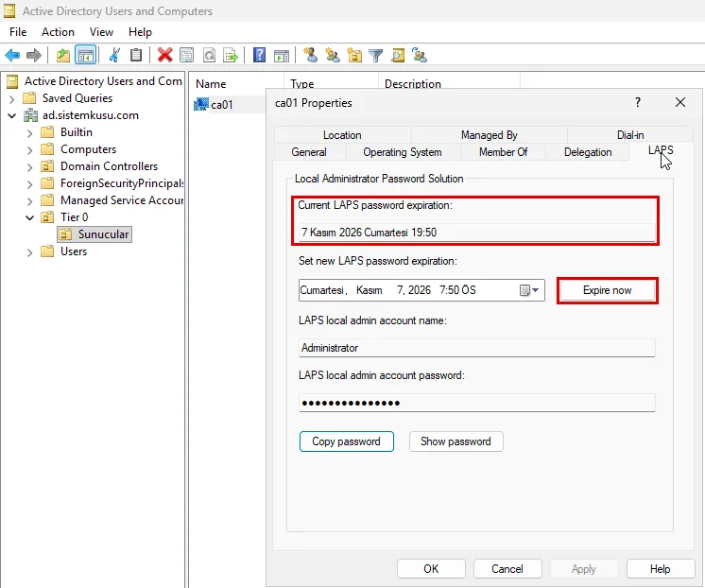This screenshot has height=588, width=705.
Task: Click the red Delete X icon
Action: 165,56
